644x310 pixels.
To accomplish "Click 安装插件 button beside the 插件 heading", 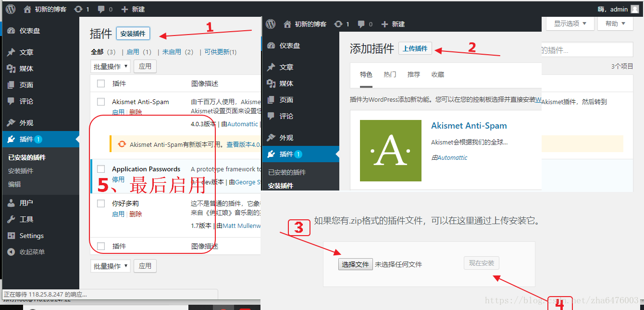I will pyautogui.click(x=133, y=34).
